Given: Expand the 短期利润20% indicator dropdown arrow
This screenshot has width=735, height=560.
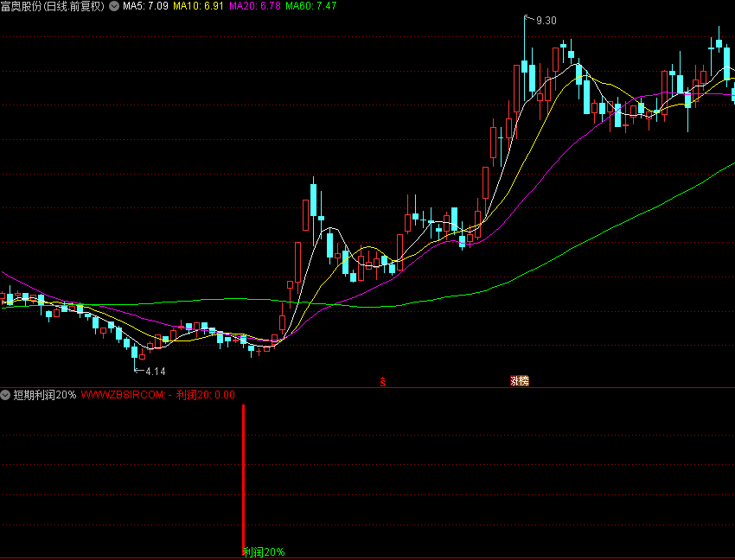Looking at the screenshot, I should pyautogui.click(x=5, y=395).
